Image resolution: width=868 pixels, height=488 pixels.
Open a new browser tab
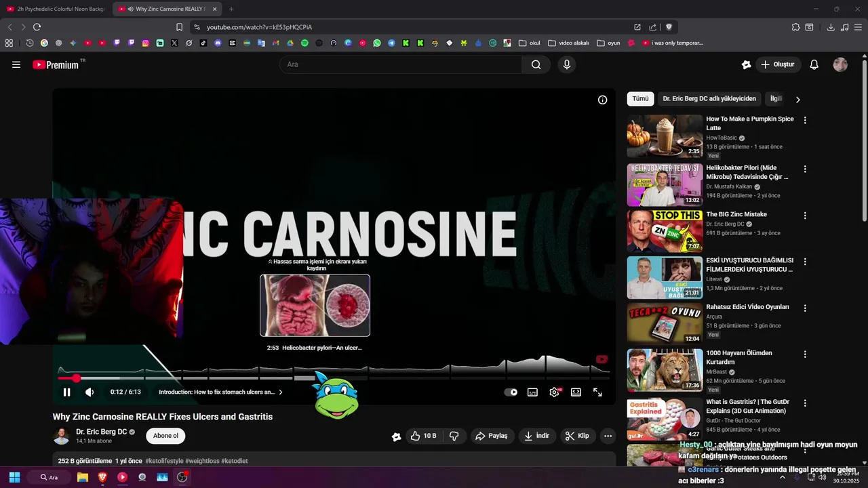231,9
